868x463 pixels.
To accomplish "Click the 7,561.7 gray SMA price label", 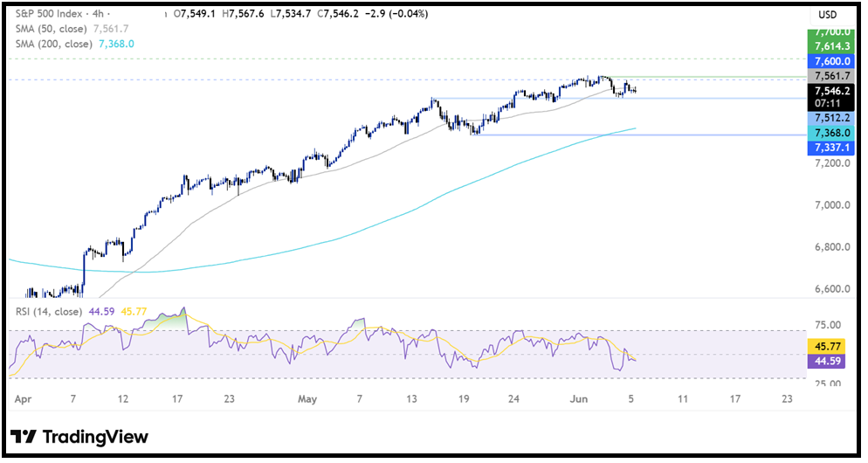I will coord(831,76).
